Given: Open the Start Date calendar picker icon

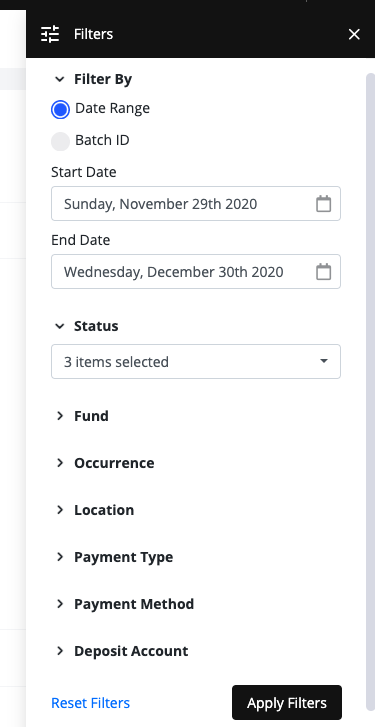Looking at the screenshot, I should tap(324, 204).
